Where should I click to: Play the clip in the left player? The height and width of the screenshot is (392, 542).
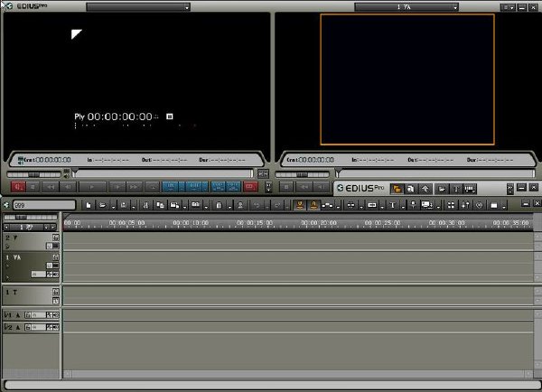[92, 187]
